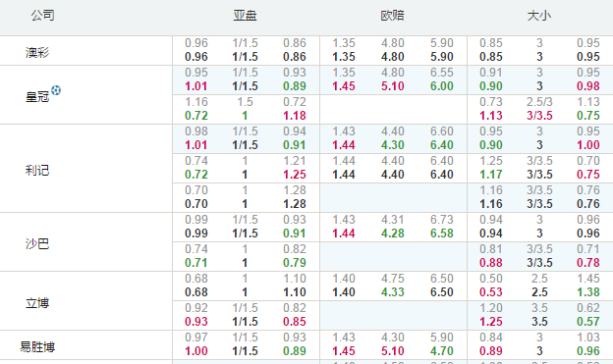Screen dimensions: 613x364
Task: Click green 4.33 in 立博 欧赔
Action: [393, 292]
